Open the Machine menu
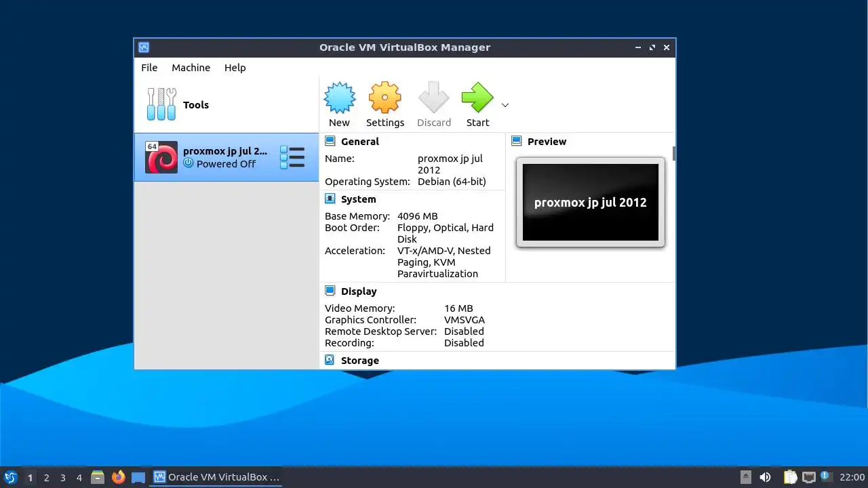This screenshot has height=488, width=868. coord(191,68)
